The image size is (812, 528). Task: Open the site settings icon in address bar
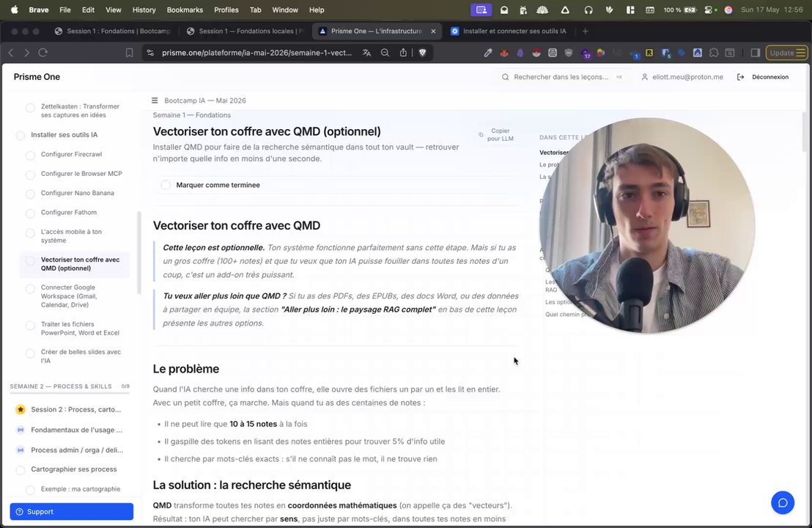(x=150, y=53)
